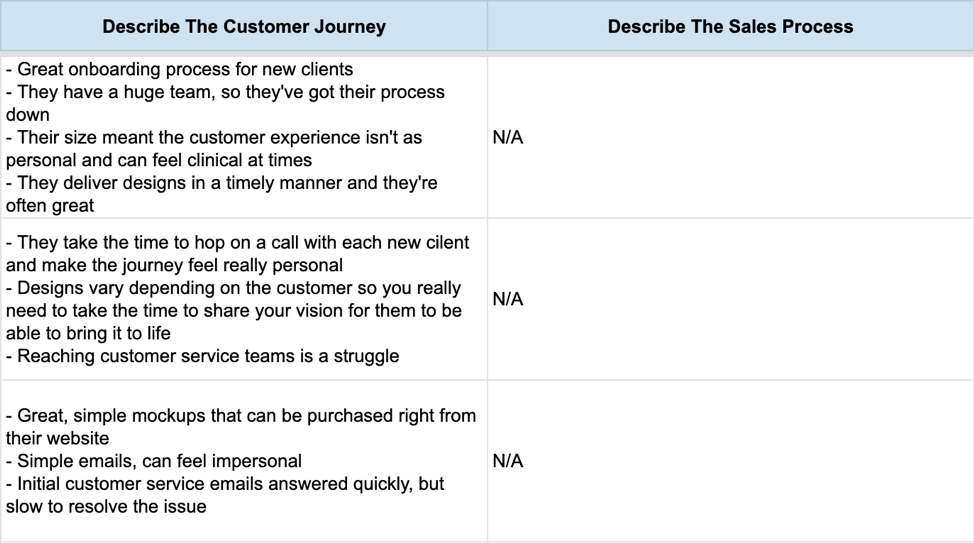Click the text 'slow to resolve the issue'

106,506
